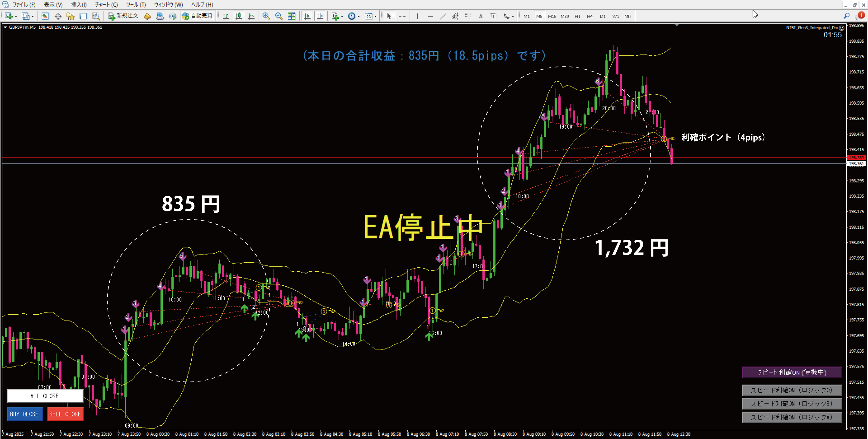Toggle the 自動売買 auto trading button
The height and width of the screenshot is (439, 868).
click(x=197, y=16)
